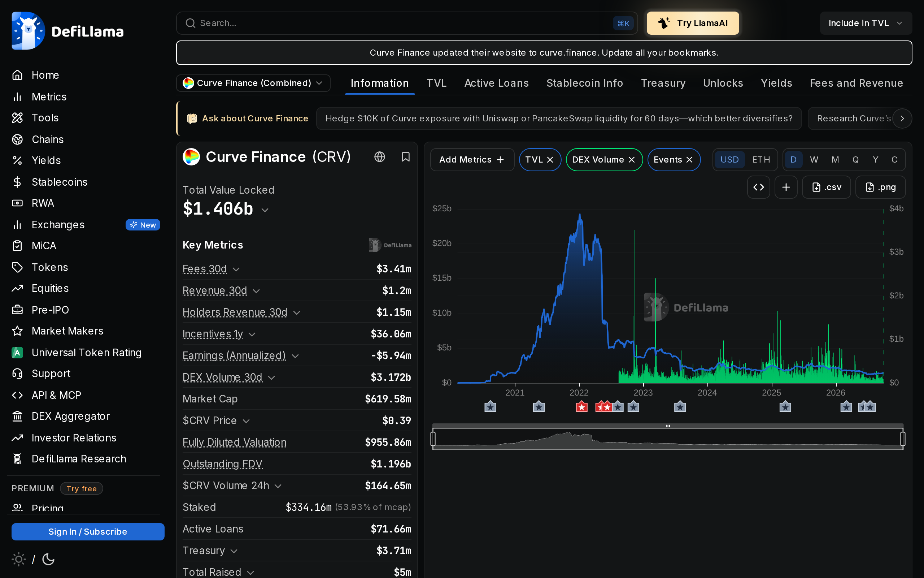Click right handle of chart range slider
Screen dimensions: 924x578
click(x=903, y=439)
